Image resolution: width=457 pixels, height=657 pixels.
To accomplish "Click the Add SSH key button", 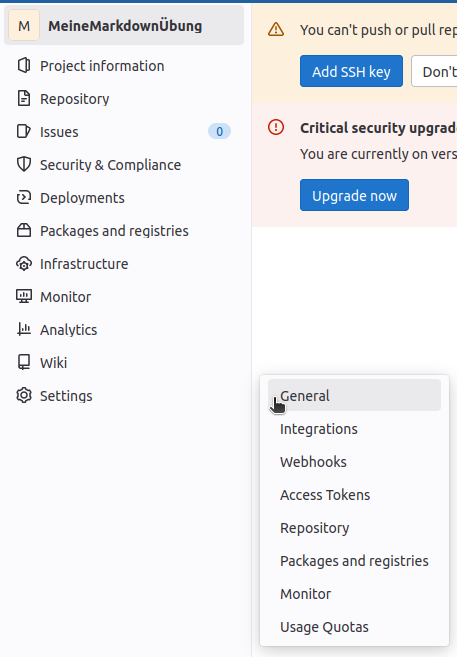I will 351,71.
